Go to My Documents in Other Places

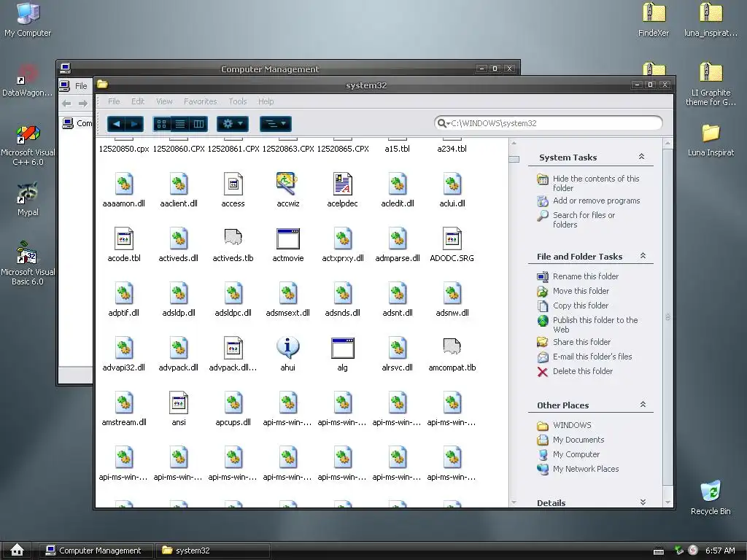click(x=578, y=440)
